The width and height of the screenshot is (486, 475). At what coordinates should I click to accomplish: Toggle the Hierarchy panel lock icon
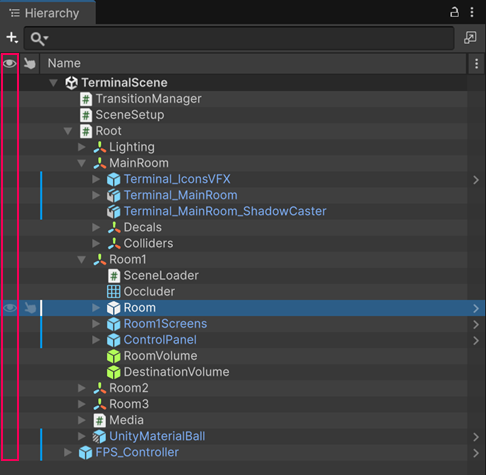[x=454, y=12]
